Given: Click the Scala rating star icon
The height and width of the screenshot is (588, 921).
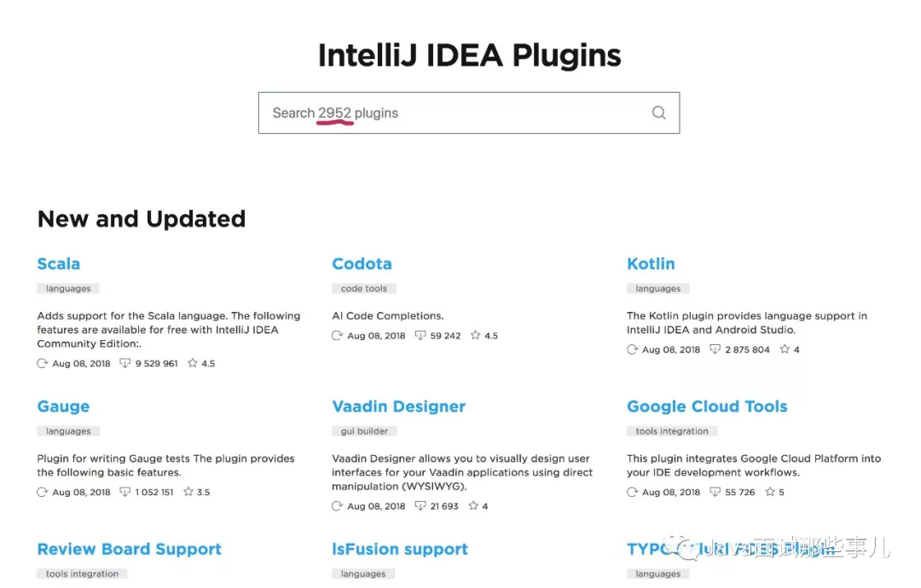Looking at the screenshot, I should click(x=192, y=363).
